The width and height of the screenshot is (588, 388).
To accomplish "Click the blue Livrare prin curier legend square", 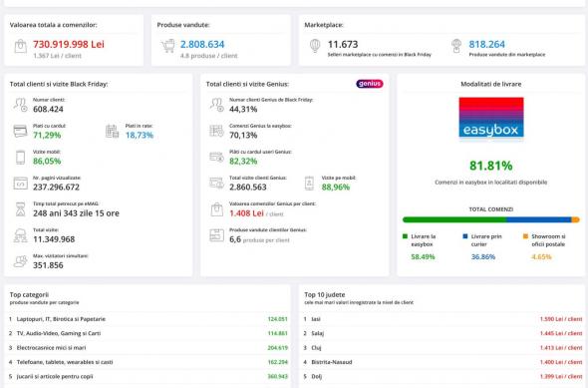I will (x=465, y=236).
